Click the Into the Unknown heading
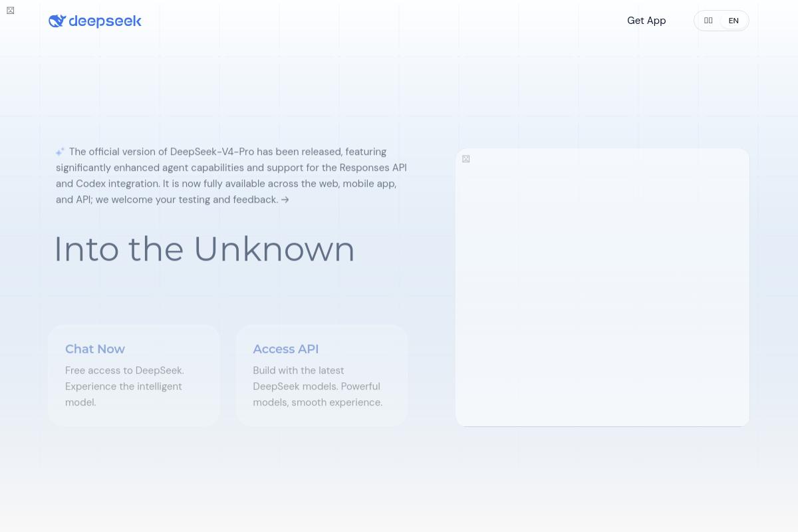The height and width of the screenshot is (532, 798). click(204, 249)
